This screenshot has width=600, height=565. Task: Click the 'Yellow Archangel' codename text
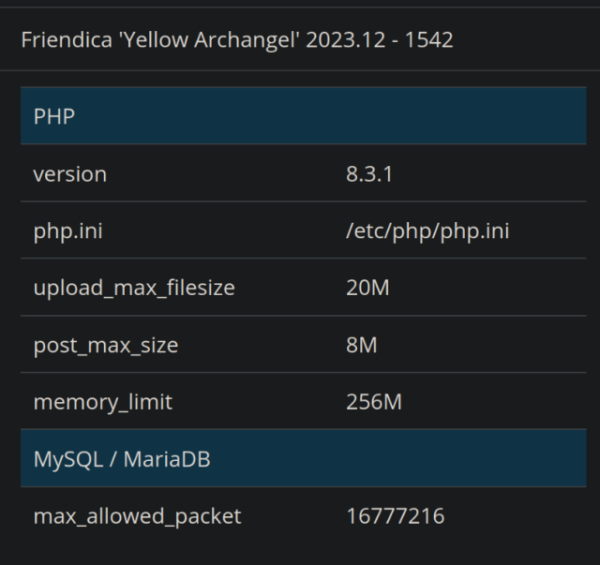(209, 40)
